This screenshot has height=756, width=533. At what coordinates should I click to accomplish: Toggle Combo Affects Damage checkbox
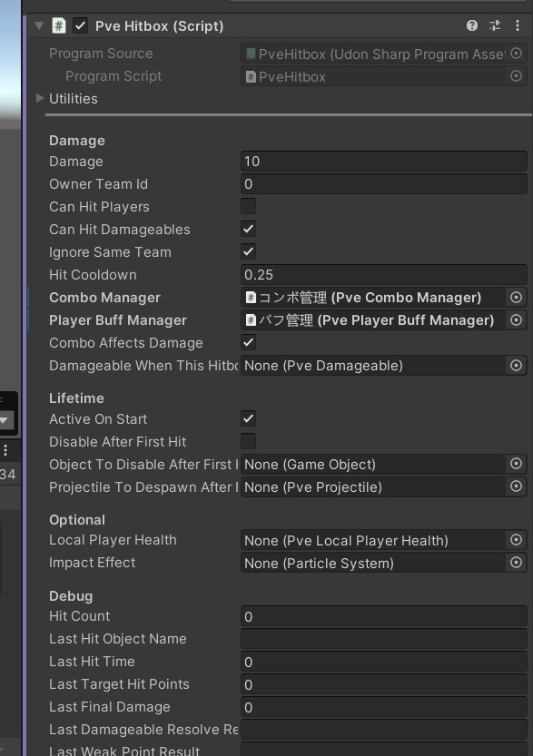(249, 343)
